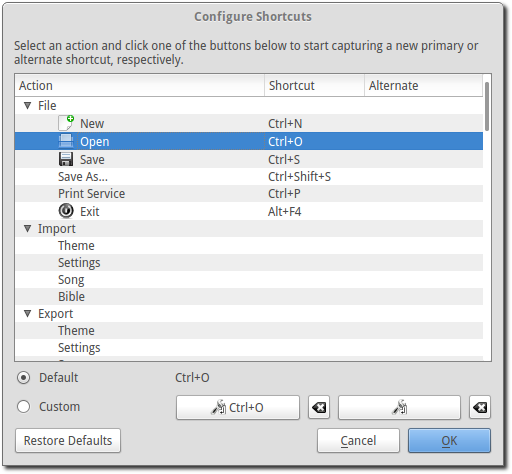Screen dimensions: 512x474
Task: Click the Shortcut column header
Action: click(x=314, y=86)
